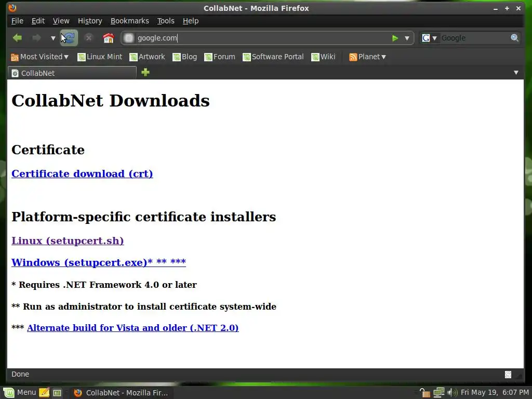
Task: Click the search magnifier icon
Action: point(515,38)
